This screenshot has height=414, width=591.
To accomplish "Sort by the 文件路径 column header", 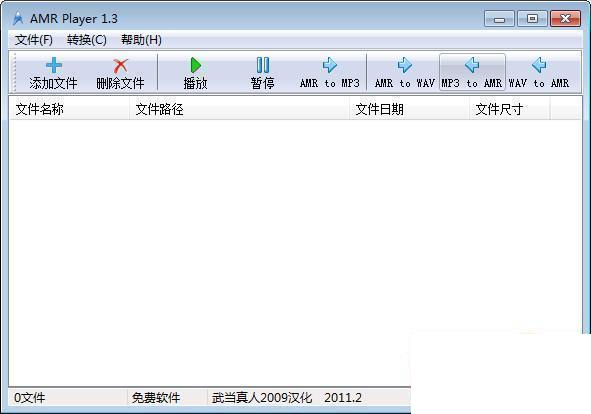I will pos(239,109).
